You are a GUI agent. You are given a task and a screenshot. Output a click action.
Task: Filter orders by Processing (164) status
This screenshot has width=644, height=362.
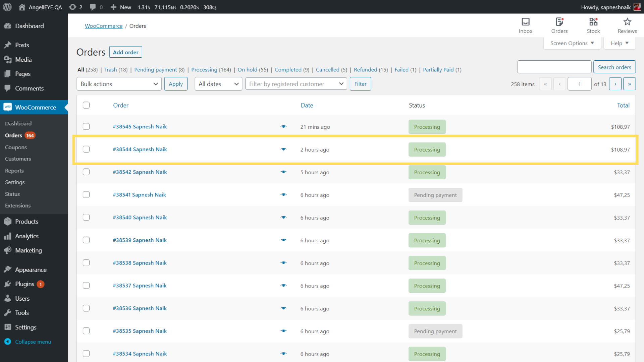(211, 70)
